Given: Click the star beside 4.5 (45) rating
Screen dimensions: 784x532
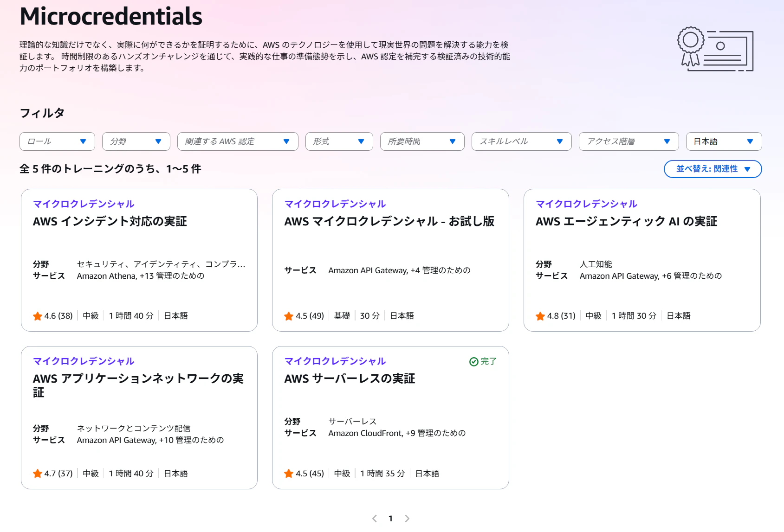Looking at the screenshot, I should 289,474.
